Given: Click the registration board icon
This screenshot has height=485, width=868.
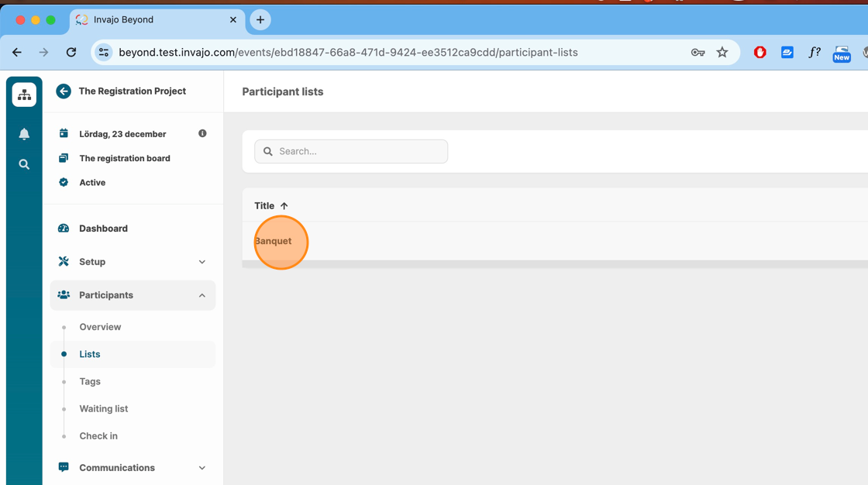Looking at the screenshot, I should 64,158.
